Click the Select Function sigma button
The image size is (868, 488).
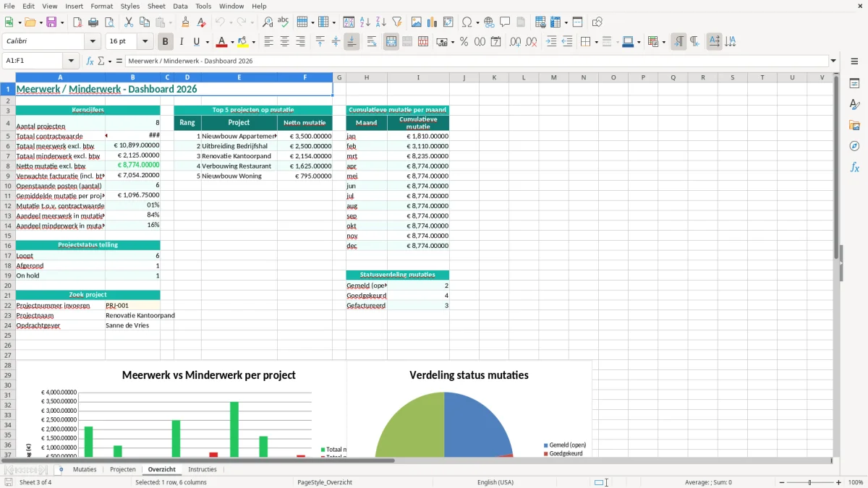[101, 61]
